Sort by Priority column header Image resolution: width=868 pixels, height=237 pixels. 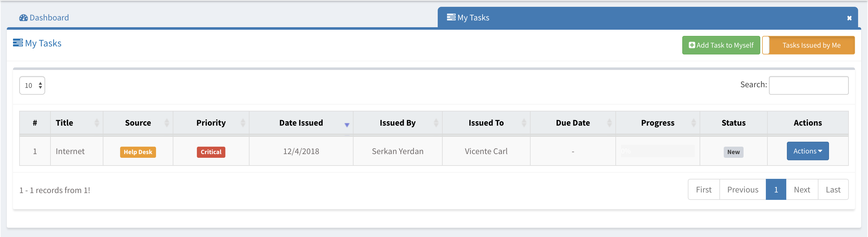point(211,123)
